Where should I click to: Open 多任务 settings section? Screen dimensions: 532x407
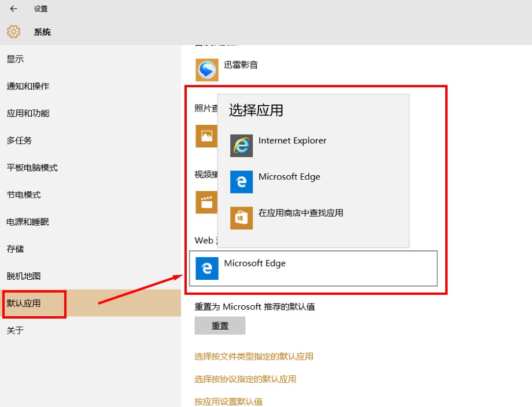(x=90, y=140)
